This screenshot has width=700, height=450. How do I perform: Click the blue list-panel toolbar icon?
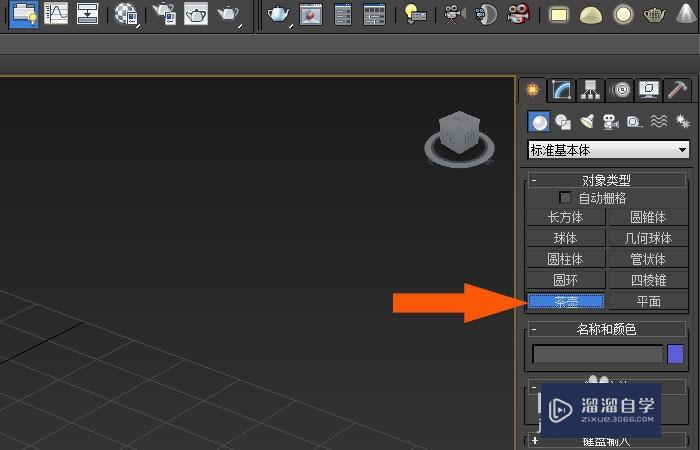[343, 14]
